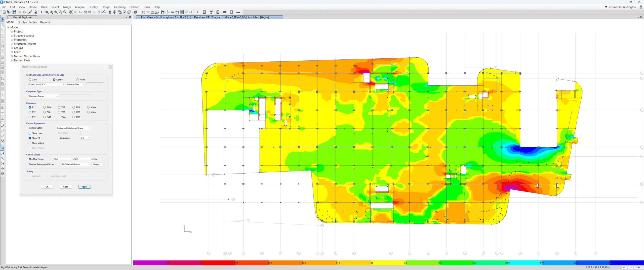The image size is (644, 270).
Task: Click the magenta end of the contour legend
Action: point(150,263)
